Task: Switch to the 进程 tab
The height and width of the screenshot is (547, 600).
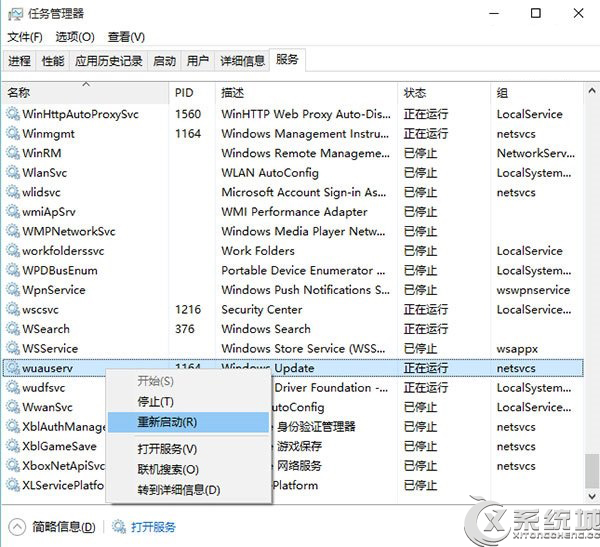Action: 19,60
